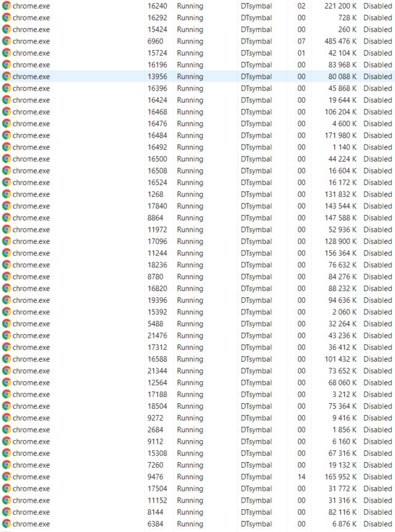
Task: Select PID cell 21476
Action: (157, 335)
